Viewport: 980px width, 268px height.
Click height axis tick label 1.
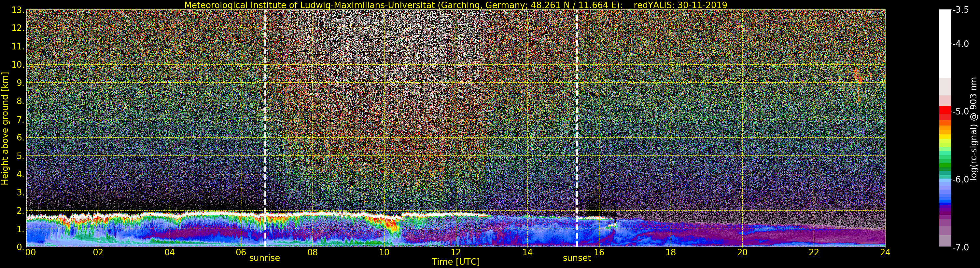click(20, 229)
